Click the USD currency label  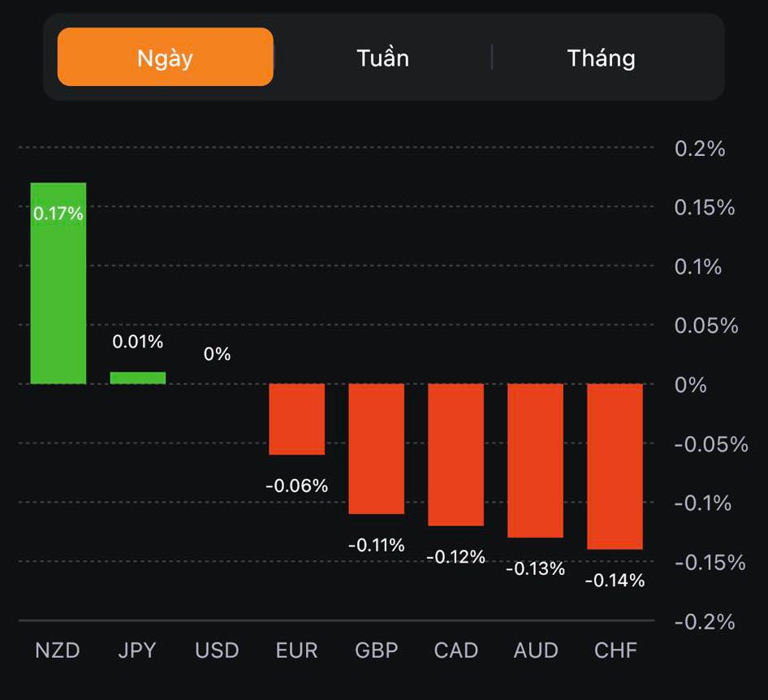click(x=217, y=650)
